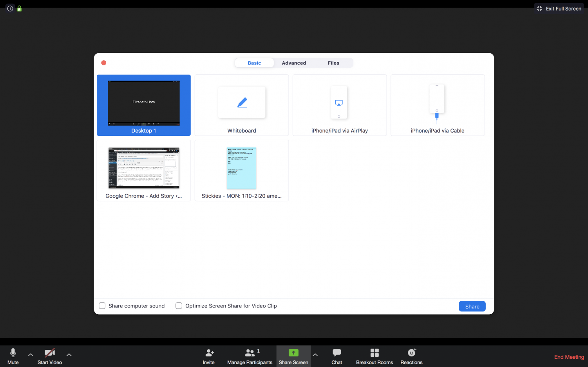Close the share dialog with red button
The width and height of the screenshot is (588, 367).
[x=104, y=63]
